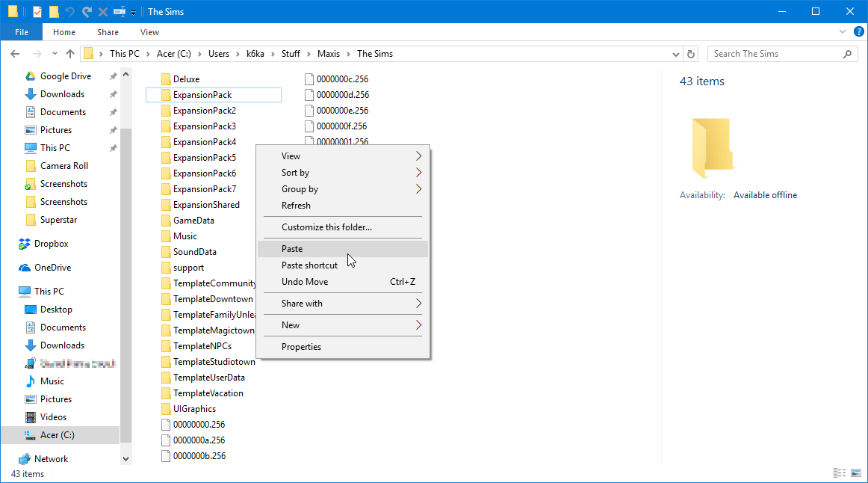This screenshot has height=483, width=868.
Task: Select Properties in the context menu
Action: pos(301,347)
